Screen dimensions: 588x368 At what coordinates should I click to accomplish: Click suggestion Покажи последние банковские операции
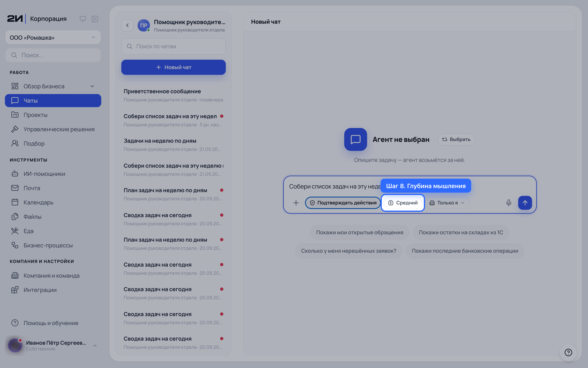[465, 251]
